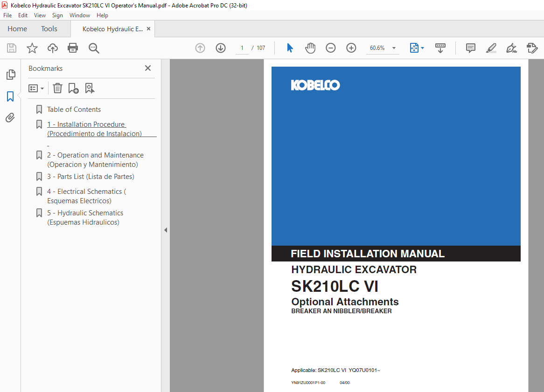Image resolution: width=544 pixels, height=392 pixels.
Task: Open the File menu
Action: (x=7, y=15)
